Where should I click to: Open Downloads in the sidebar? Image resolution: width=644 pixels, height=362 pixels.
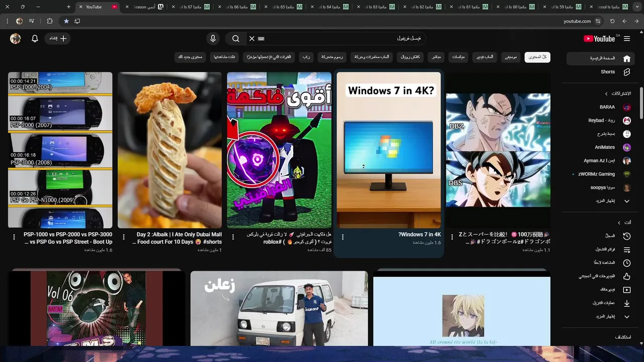click(600, 303)
